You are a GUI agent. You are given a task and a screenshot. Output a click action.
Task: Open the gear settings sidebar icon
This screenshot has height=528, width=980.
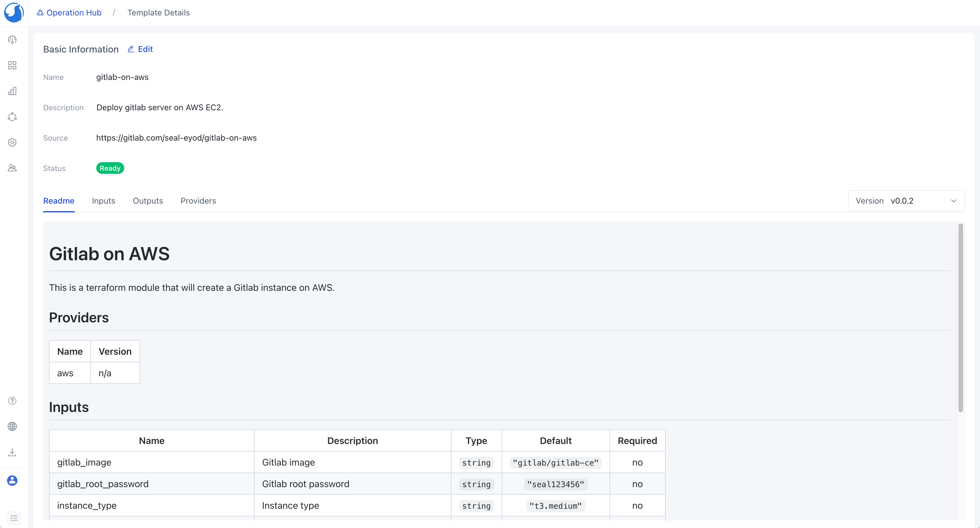[x=12, y=142]
